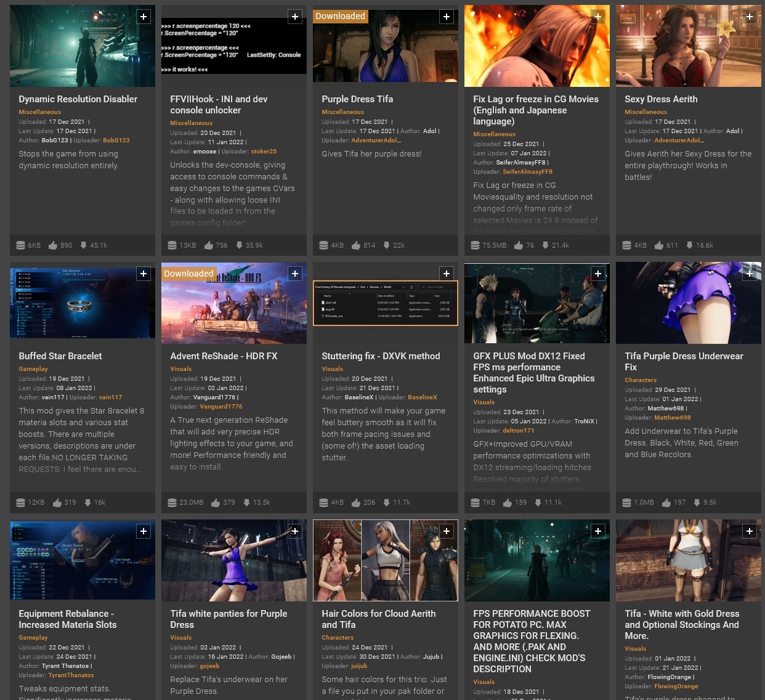
Task: Click the plus icon on Fix Lag or freeze card
Action: tap(598, 17)
